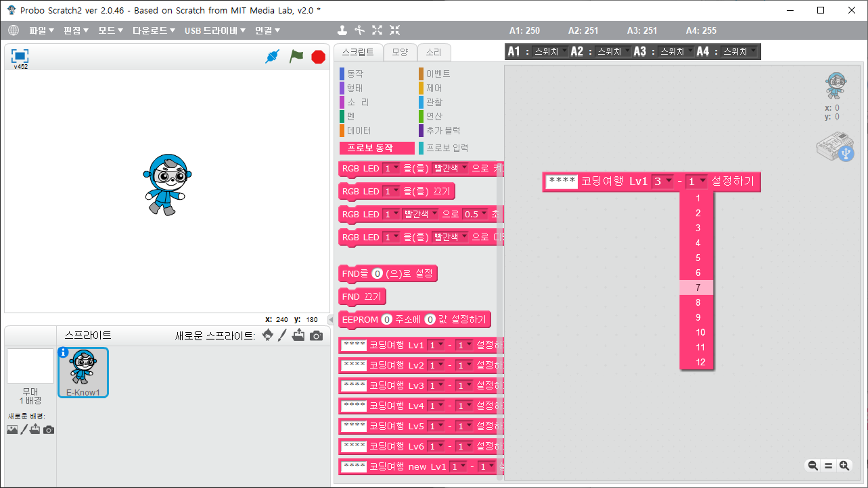Start scripts with the green flag
The image size is (868, 488).
pos(296,57)
